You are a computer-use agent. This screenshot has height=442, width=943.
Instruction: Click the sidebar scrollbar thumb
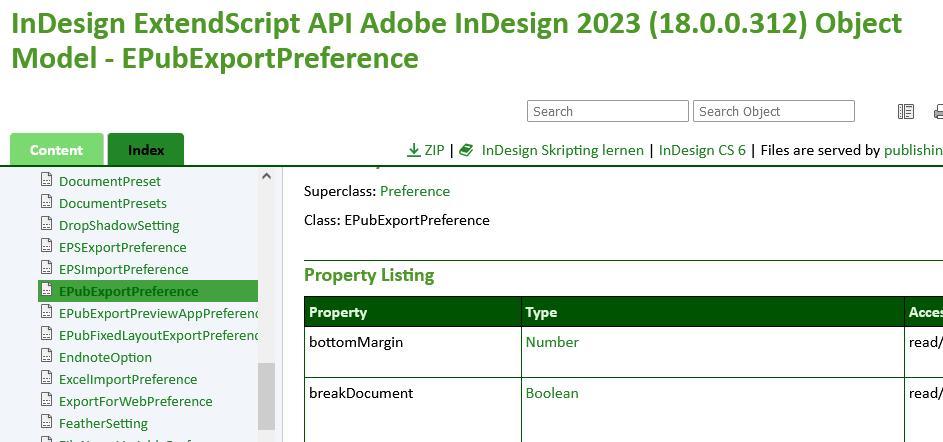(266, 395)
